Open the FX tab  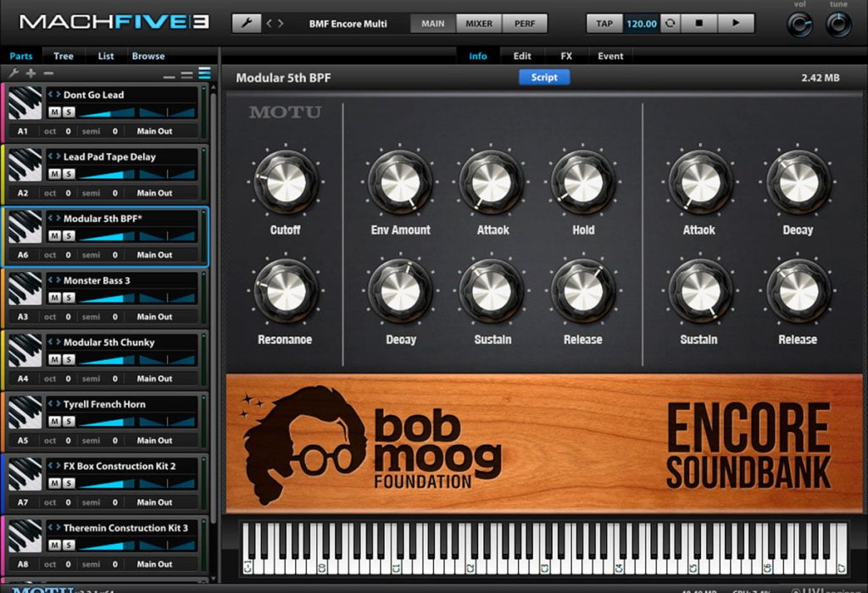[x=565, y=56]
